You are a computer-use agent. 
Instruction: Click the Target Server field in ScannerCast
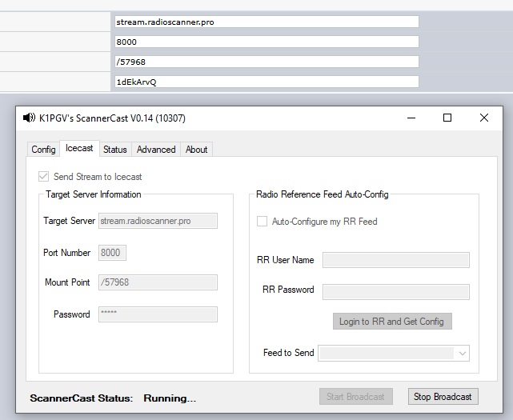pyautogui.click(x=158, y=221)
